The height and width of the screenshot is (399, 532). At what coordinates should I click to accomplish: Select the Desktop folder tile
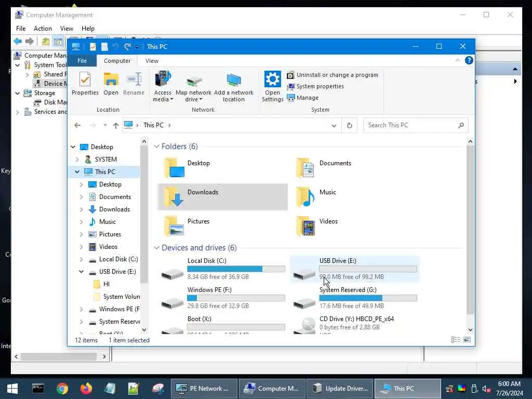pyautogui.click(x=222, y=168)
